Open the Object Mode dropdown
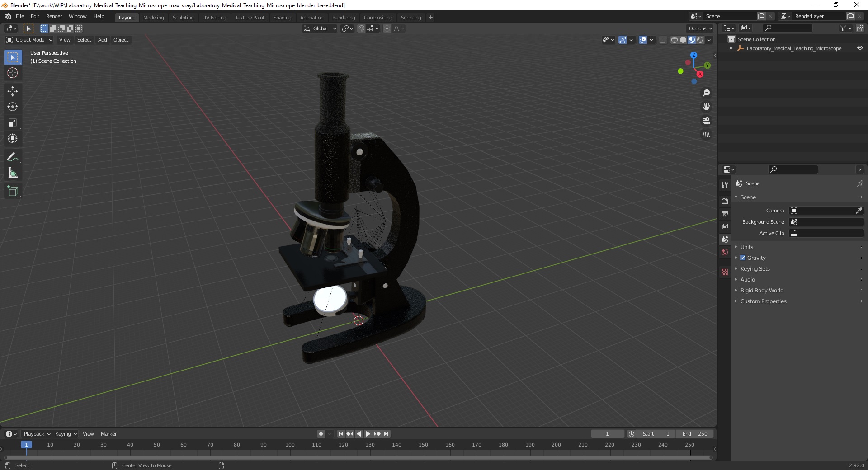Image resolution: width=868 pixels, height=470 pixels. click(29, 40)
